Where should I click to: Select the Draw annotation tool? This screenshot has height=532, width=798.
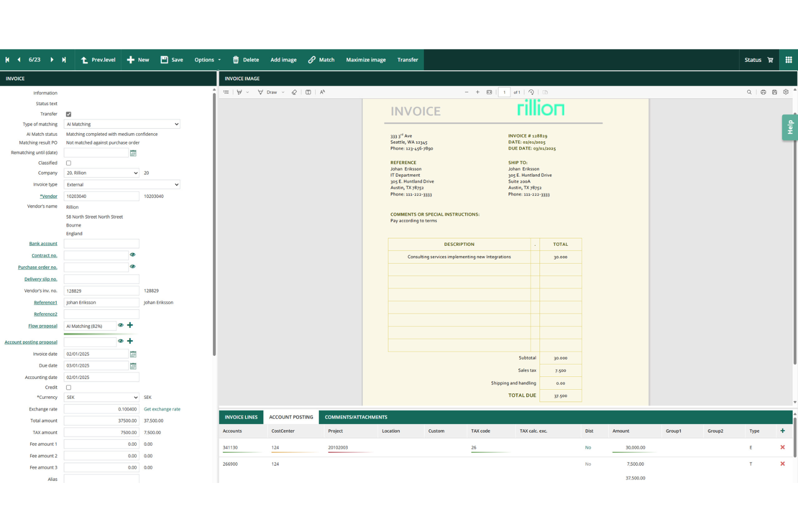tap(268, 92)
